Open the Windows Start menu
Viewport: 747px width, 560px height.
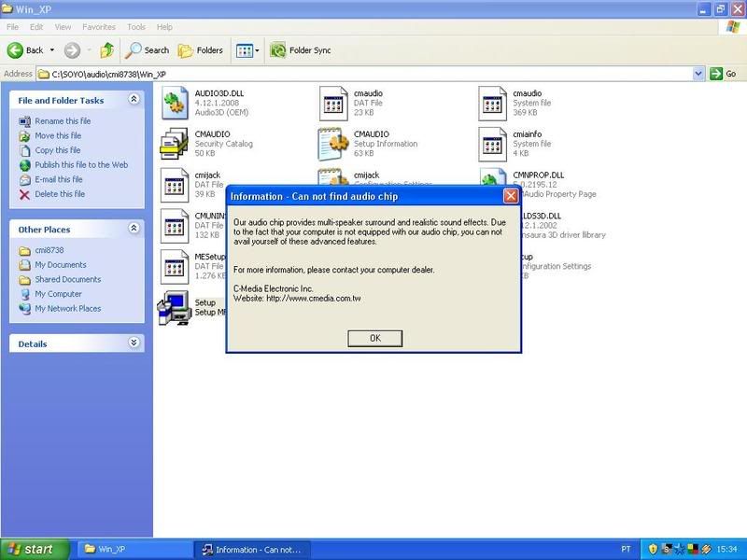coord(35,550)
